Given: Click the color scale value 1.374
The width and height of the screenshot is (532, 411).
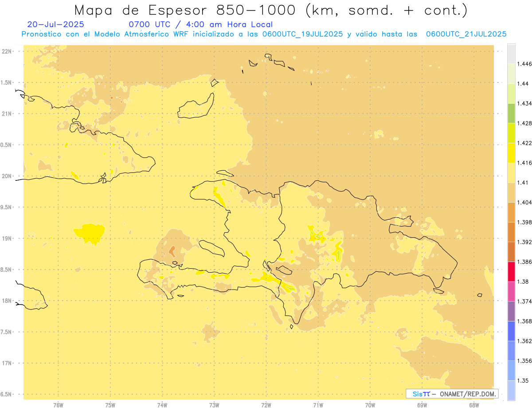Looking at the screenshot, I should pos(524,301).
